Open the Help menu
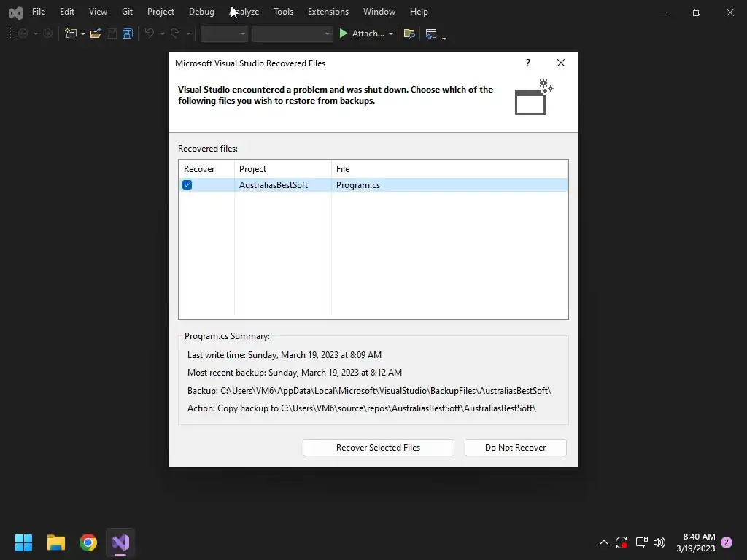The width and height of the screenshot is (747, 560). (419, 12)
